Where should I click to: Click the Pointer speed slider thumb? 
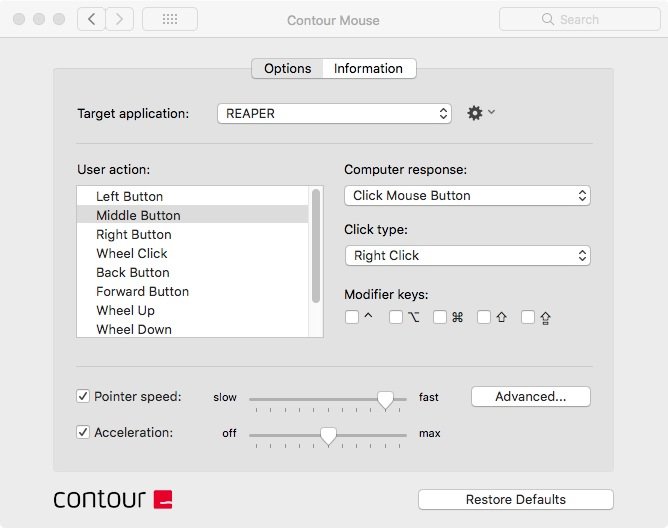pos(386,400)
